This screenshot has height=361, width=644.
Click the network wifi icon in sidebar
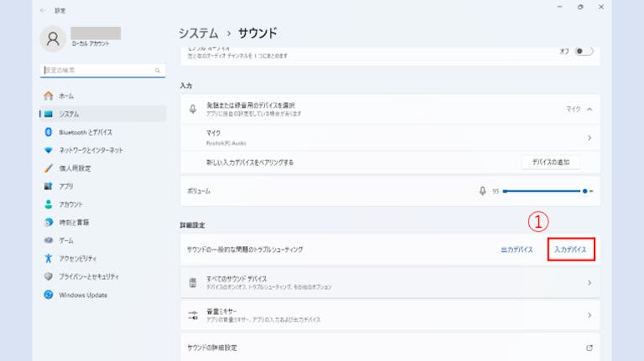pos(49,150)
